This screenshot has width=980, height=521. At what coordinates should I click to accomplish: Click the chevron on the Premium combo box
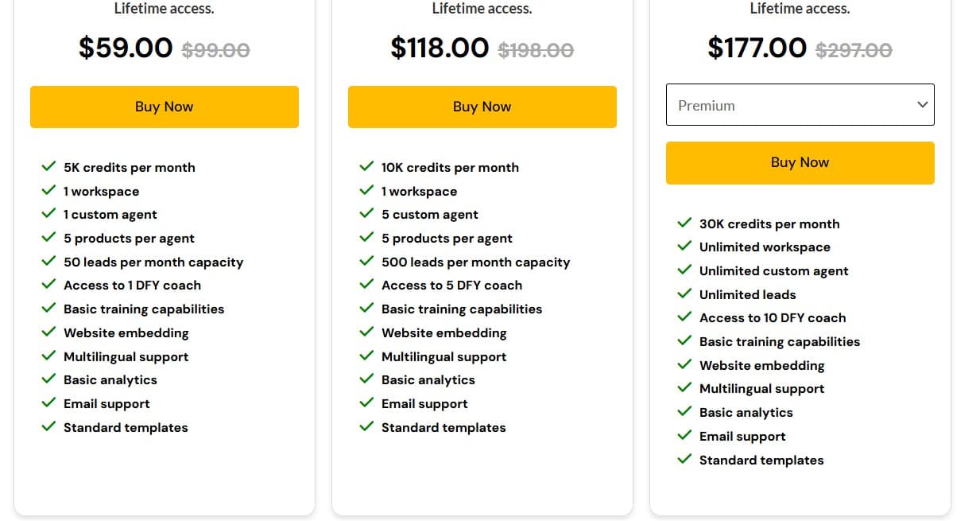tap(921, 104)
